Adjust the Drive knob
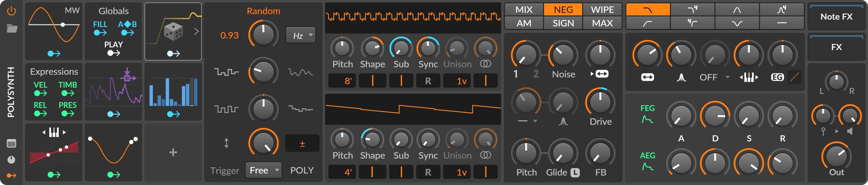The image size is (868, 185). (x=600, y=102)
